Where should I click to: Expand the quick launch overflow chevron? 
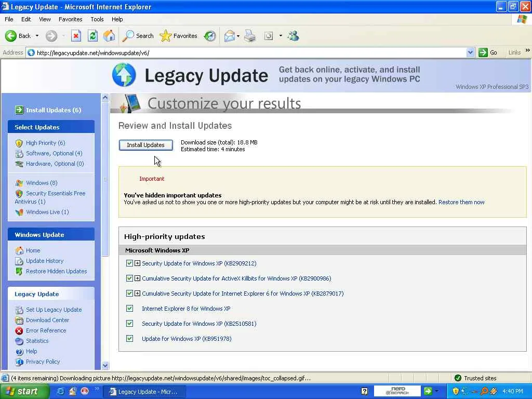tap(97, 389)
